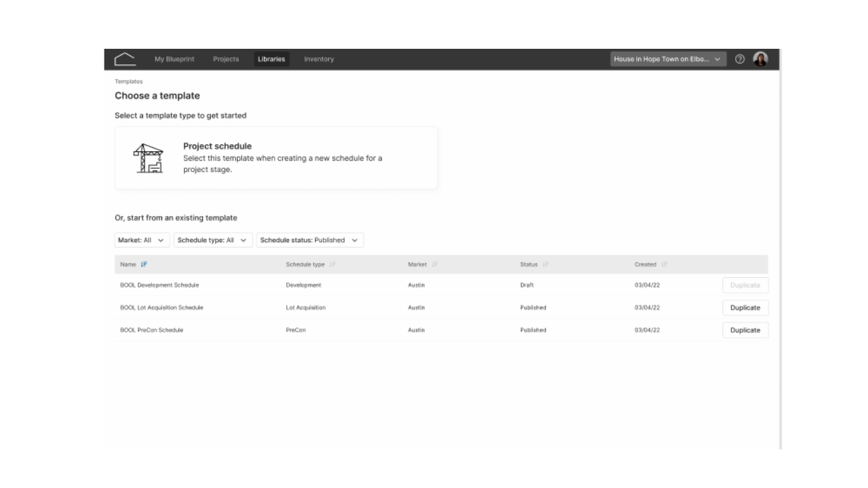Open the House in Hope Town project selector
Viewport: 868px width, 488px height.
coord(668,59)
